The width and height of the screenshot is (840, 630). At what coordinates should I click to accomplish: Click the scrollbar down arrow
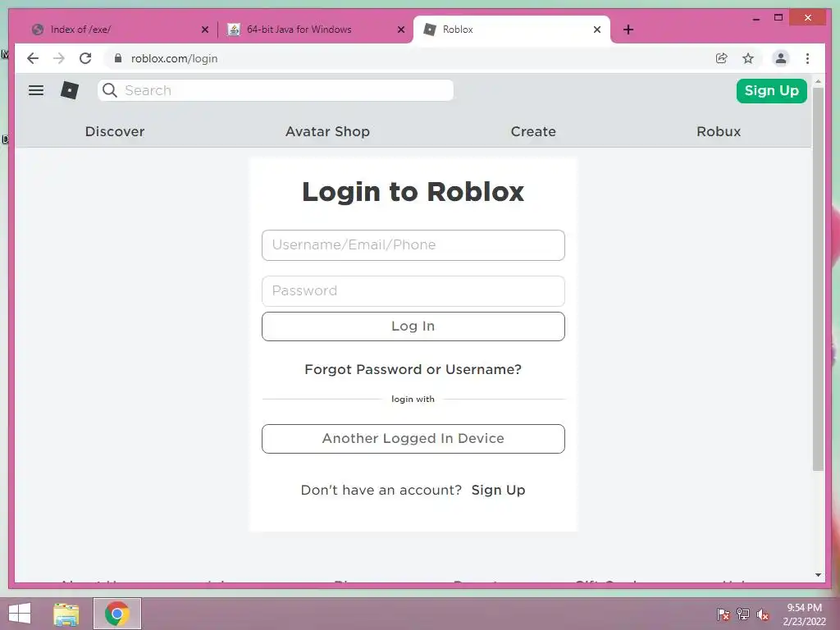coord(818,575)
